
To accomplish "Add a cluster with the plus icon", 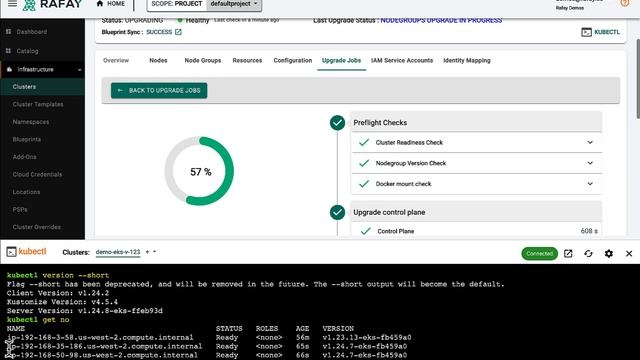I will click(147, 252).
